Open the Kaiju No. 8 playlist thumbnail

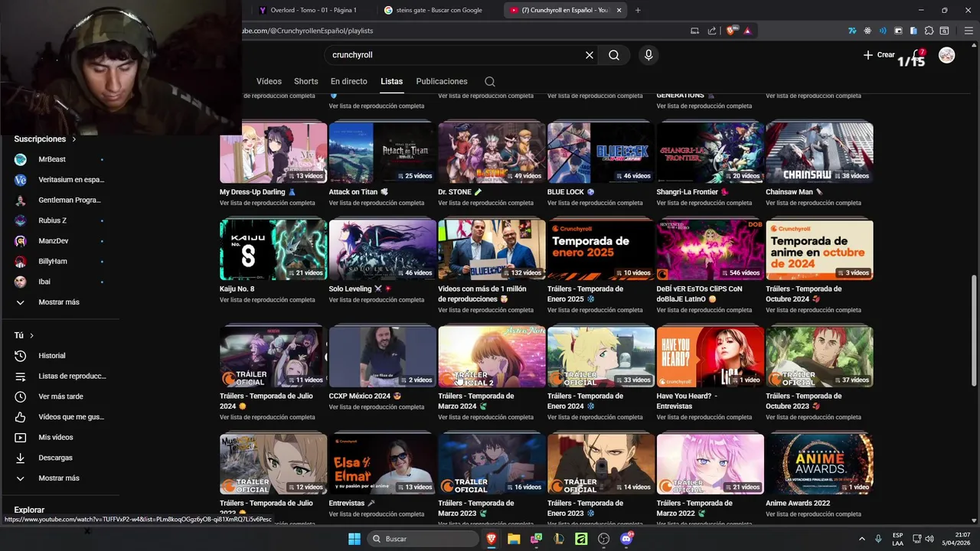[x=273, y=249]
